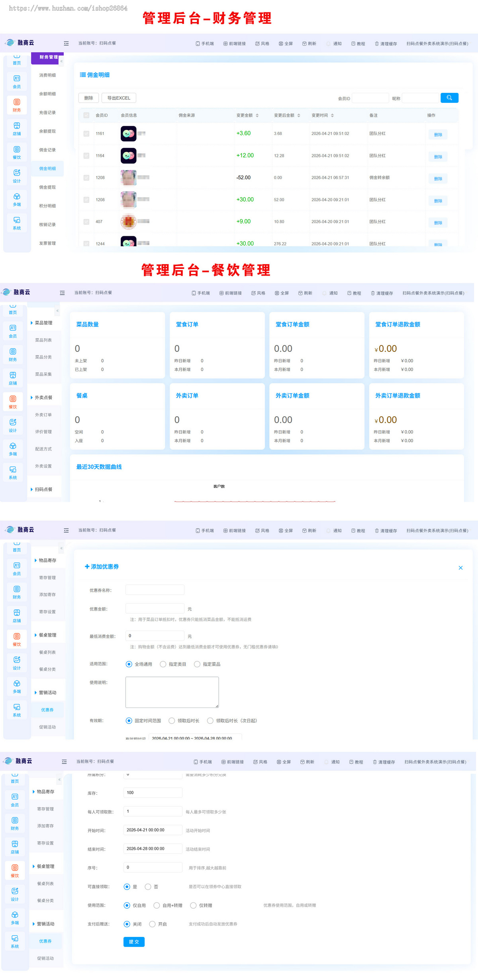
Task: Open 首页 sidebar icon in 菜品数量 dashboard screen
Action: [13, 310]
